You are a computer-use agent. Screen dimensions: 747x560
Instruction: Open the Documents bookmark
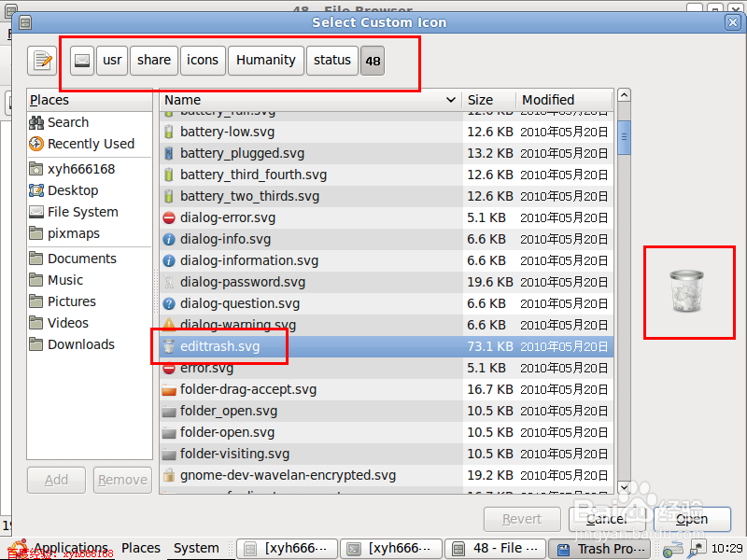[x=90, y=259]
